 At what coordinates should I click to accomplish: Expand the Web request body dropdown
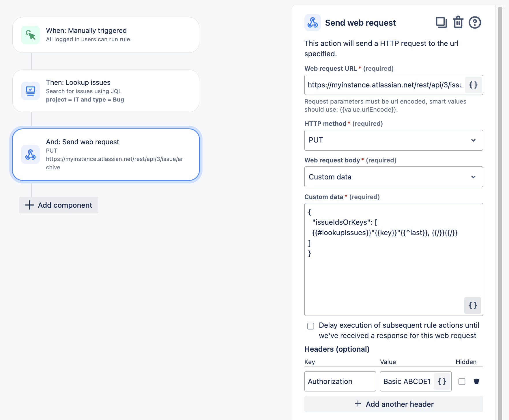click(394, 177)
